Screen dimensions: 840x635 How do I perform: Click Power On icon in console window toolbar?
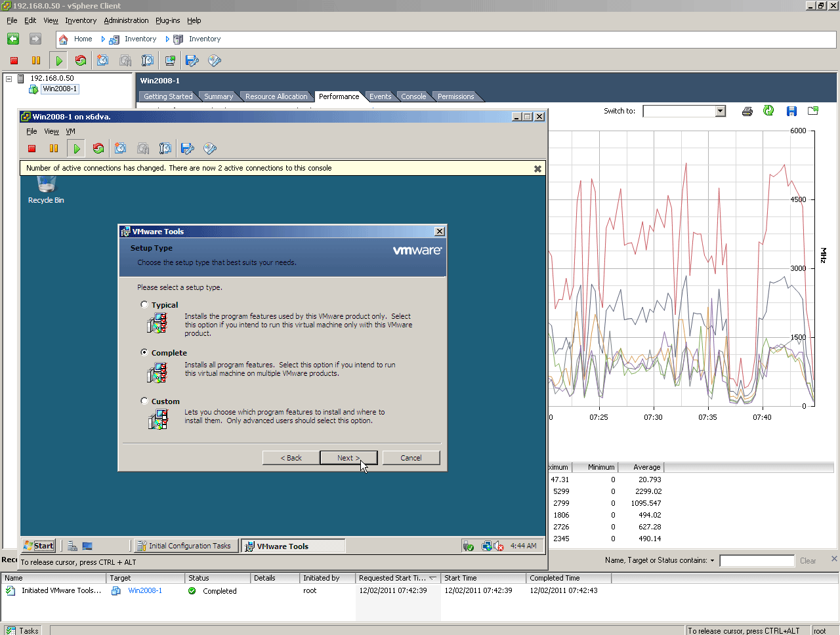[77, 148]
